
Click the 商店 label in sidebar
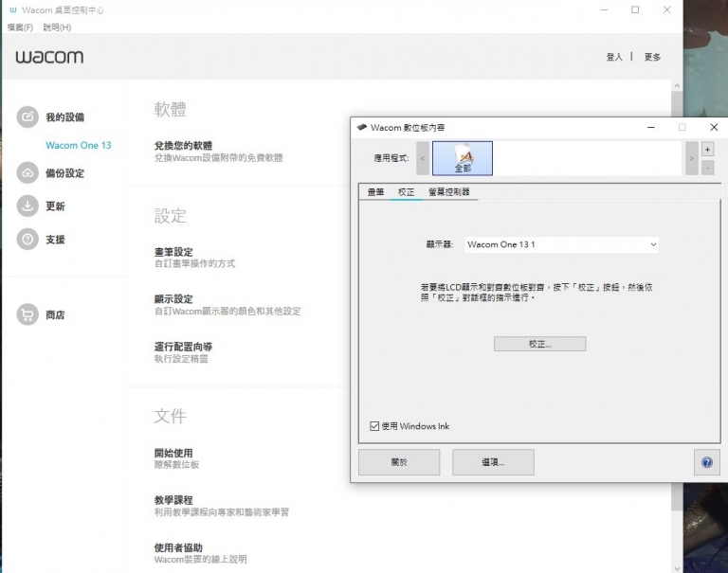55,314
